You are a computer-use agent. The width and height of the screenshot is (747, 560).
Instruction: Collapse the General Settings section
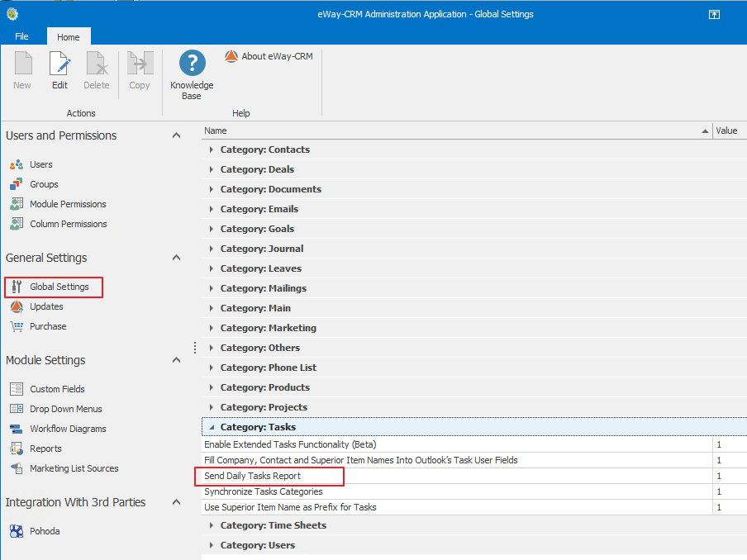(176, 258)
